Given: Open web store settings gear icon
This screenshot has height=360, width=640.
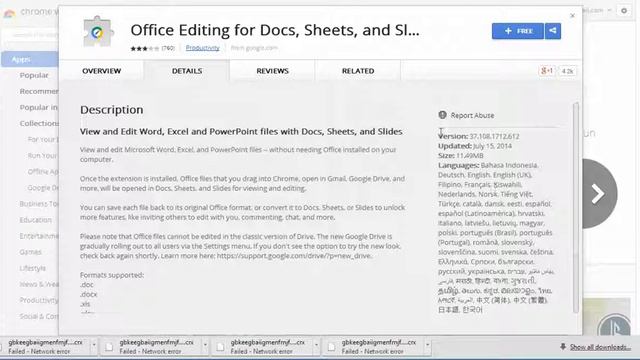Looking at the screenshot, I should point(624,11).
